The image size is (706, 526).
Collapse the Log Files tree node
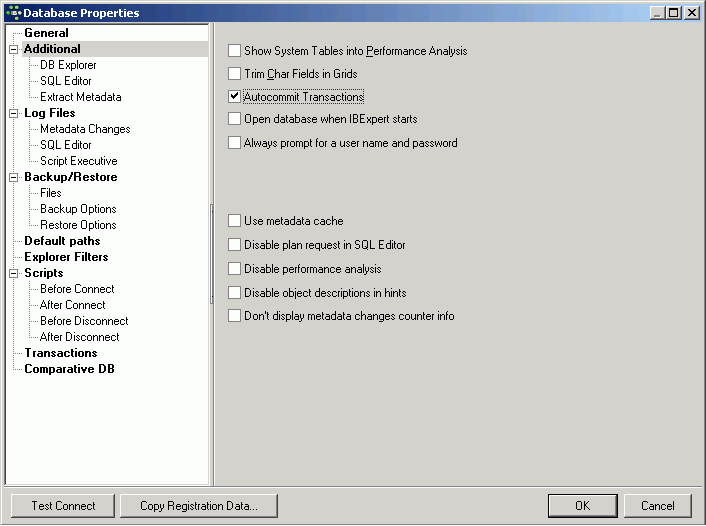point(14,113)
